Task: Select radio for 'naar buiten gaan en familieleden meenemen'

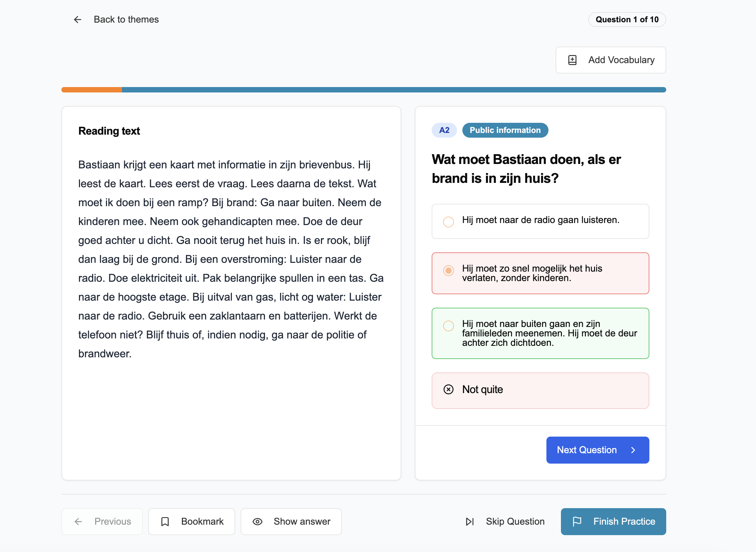Action: (x=448, y=326)
